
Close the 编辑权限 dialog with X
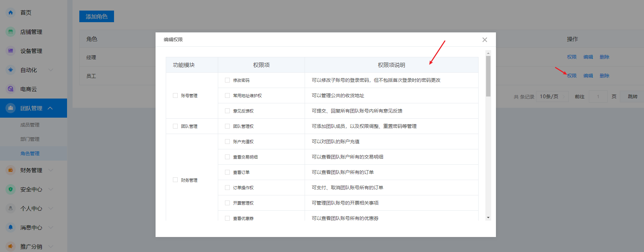485,40
